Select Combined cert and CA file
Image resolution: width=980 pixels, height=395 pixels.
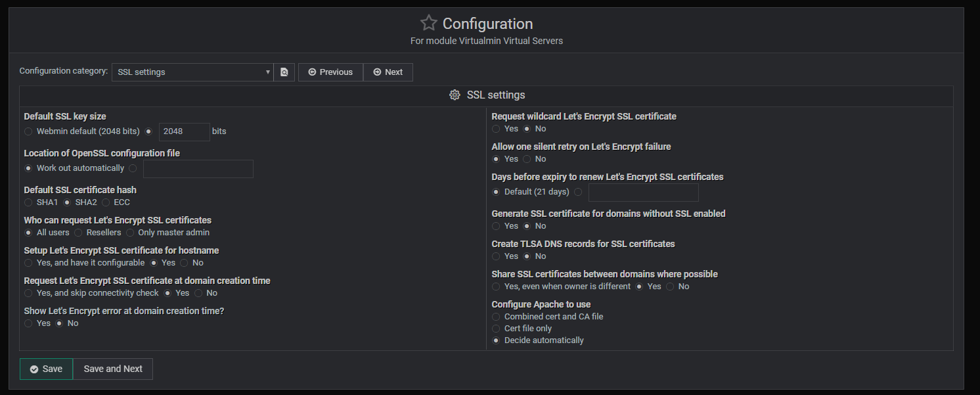click(x=496, y=317)
